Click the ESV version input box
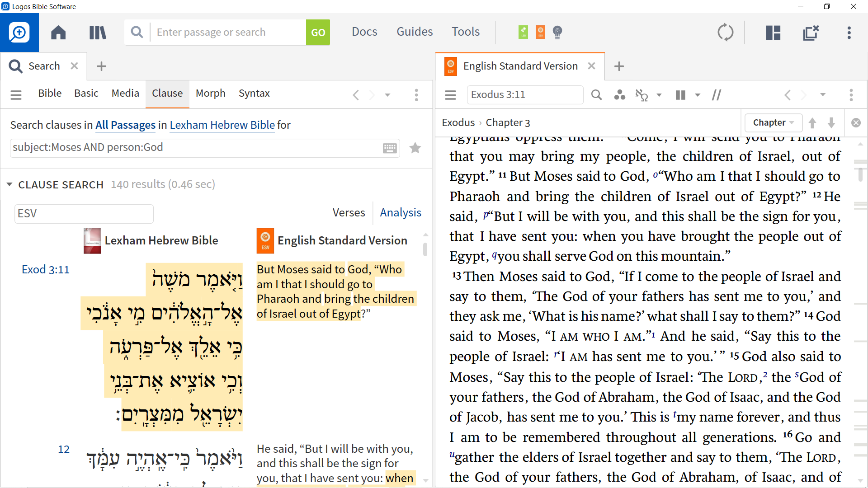Image resolution: width=868 pixels, height=488 pixels. click(84, 214)
